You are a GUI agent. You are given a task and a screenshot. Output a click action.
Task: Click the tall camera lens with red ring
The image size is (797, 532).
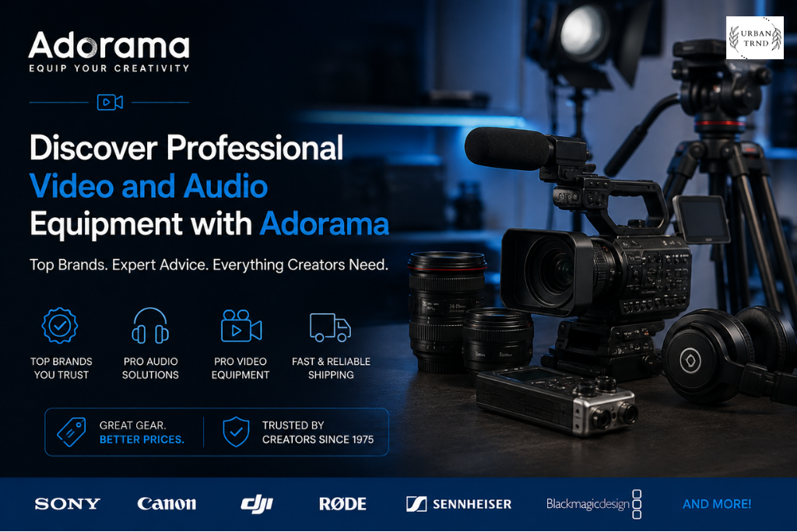pyautogui.click(x=446, y=310)
